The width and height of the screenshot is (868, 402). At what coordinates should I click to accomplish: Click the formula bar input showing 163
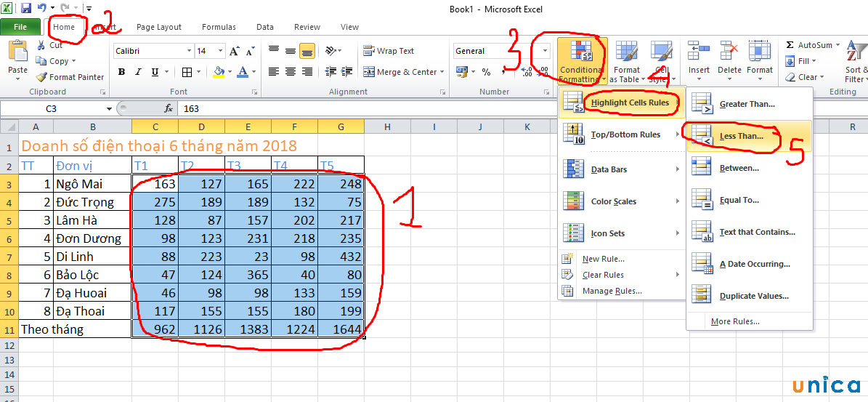tap(363, 108)
